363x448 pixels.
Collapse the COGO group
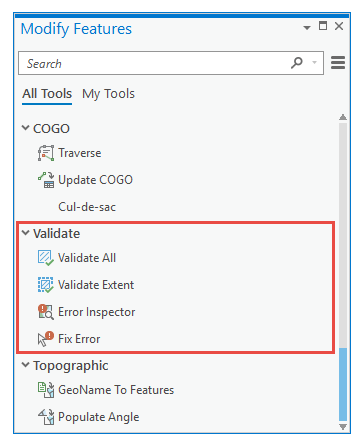tap(25, 128)
